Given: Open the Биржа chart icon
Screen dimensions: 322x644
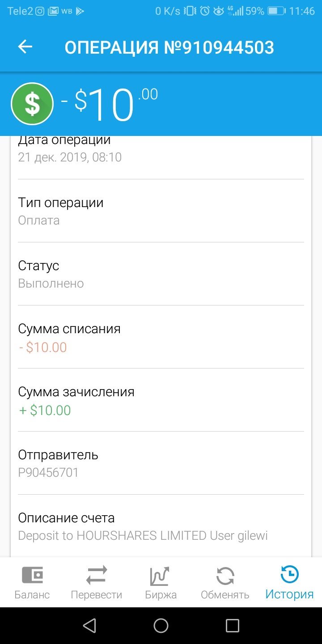Looking at the screenshot, I should 159,576.
